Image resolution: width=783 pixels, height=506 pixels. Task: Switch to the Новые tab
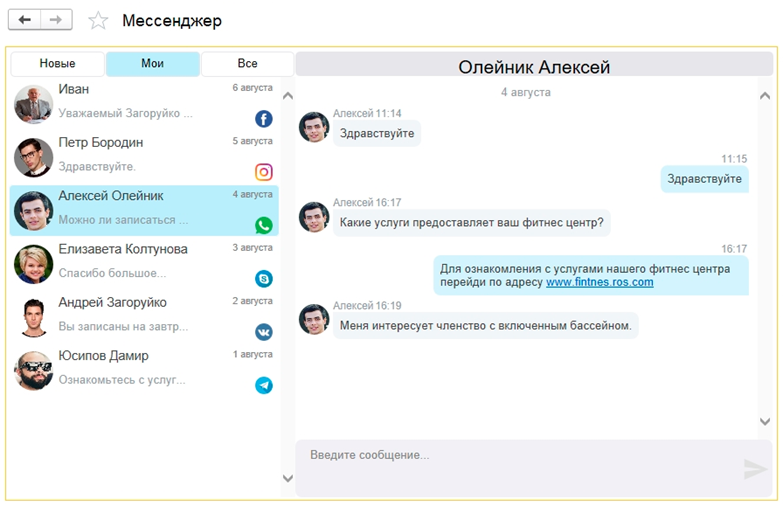tap(57, 63)
